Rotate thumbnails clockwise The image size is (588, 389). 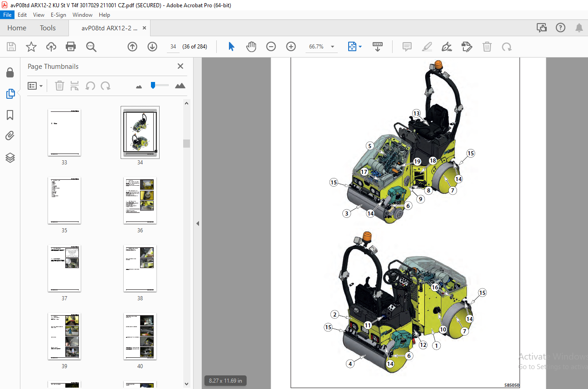(105, 86)
